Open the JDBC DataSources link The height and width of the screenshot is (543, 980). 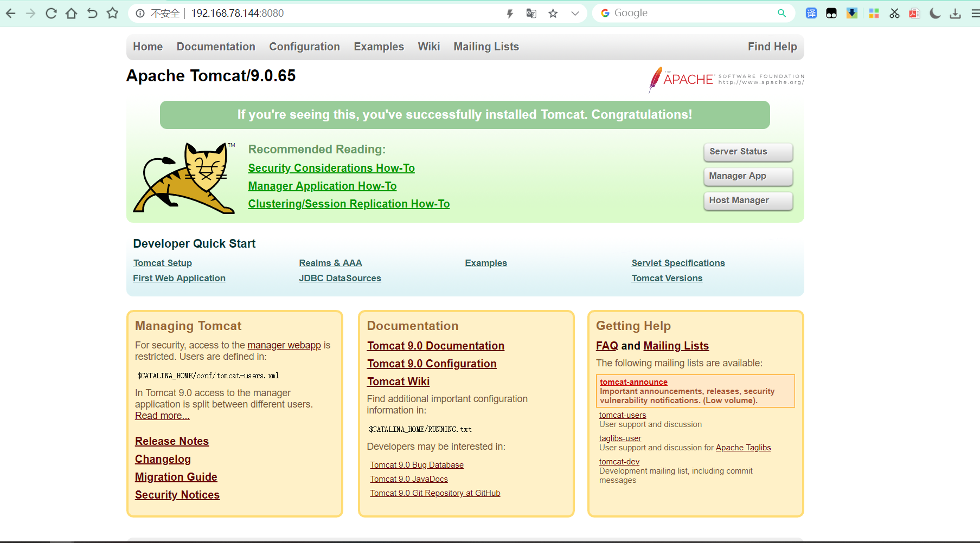(x=340, y=278)
